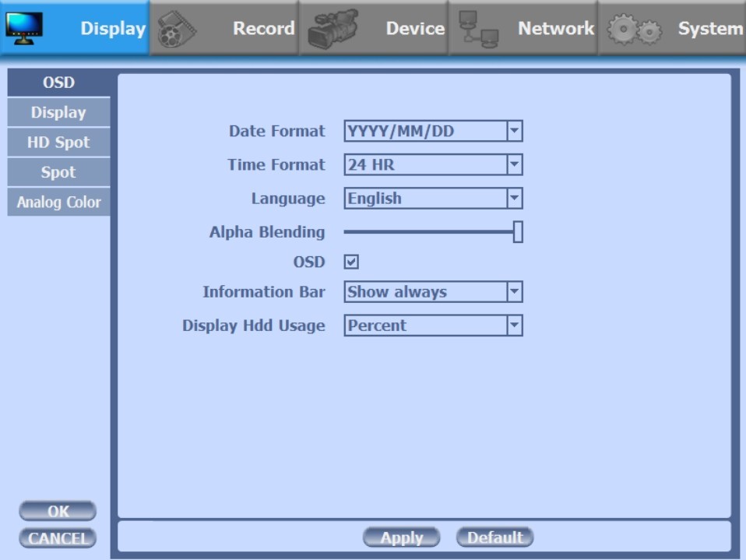746x560 pixels.
Task: Open the HD Spot sidebar section
Action: pyautogui.click(x=58, y=143)
